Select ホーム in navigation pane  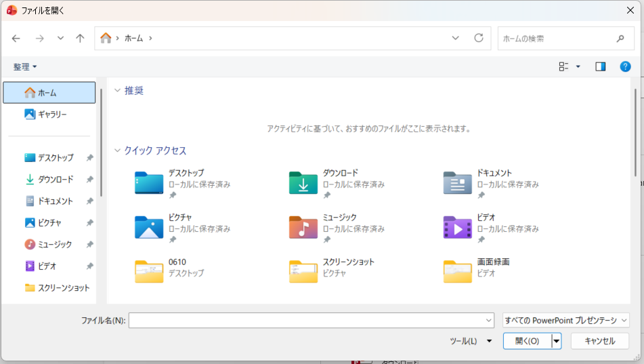(49, 93)
